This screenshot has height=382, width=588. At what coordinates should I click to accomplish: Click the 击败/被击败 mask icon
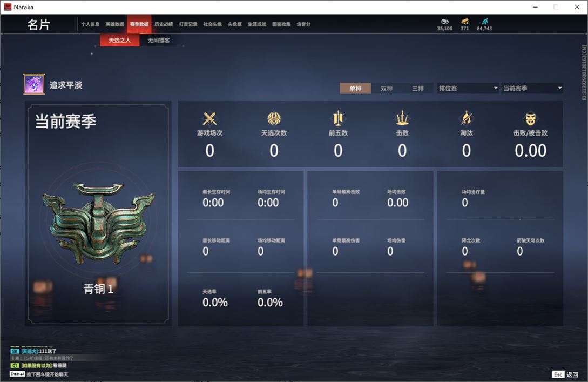point(530,119)
